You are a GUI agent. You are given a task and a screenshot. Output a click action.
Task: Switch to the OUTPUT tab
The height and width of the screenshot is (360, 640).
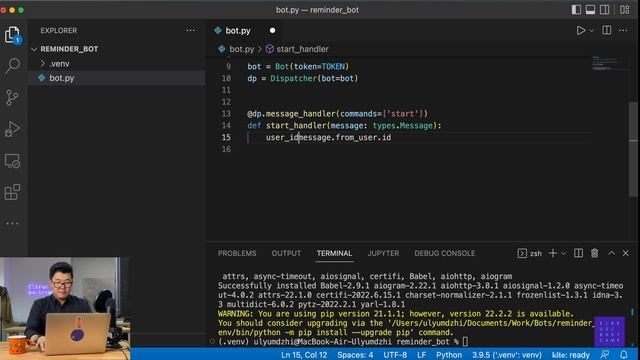pos(286,253)
